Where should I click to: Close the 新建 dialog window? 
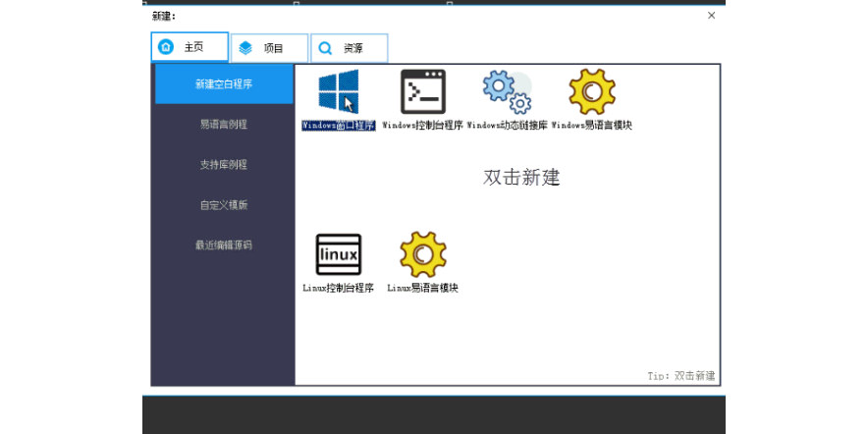(711, 15)
